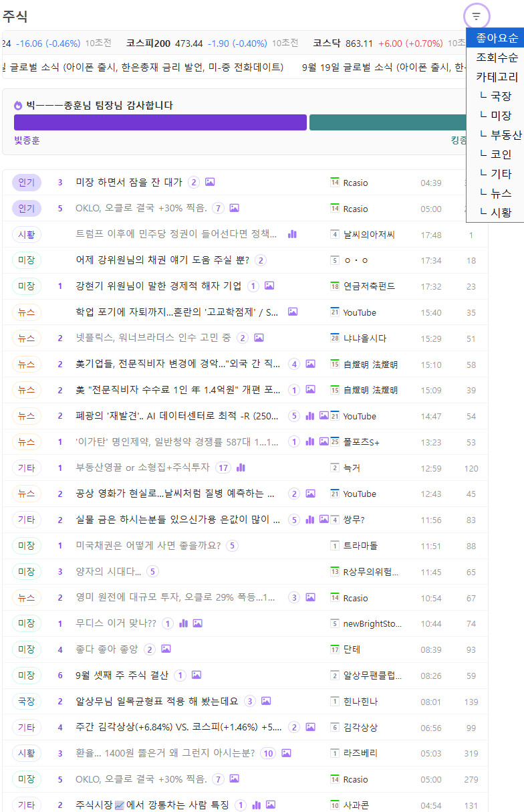The image size is (524, 812).
Task: Click image icon on 공상 영화가 현실로 post
Action: 310,494
